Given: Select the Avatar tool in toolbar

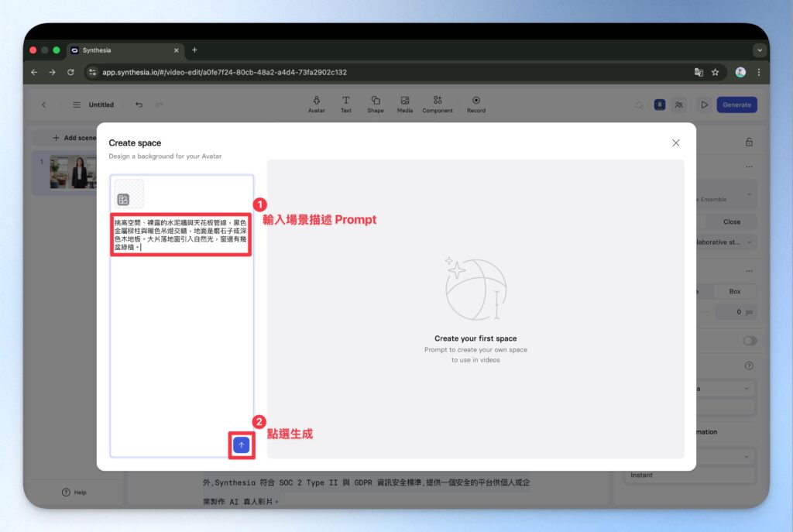Looking at the screenshot, I should point(317,105).
